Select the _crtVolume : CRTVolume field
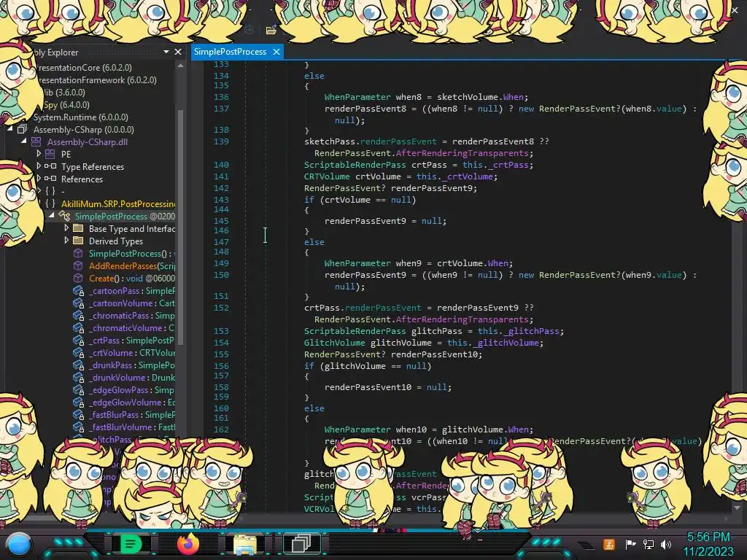 pyautogui.click(x=132, y=352)
